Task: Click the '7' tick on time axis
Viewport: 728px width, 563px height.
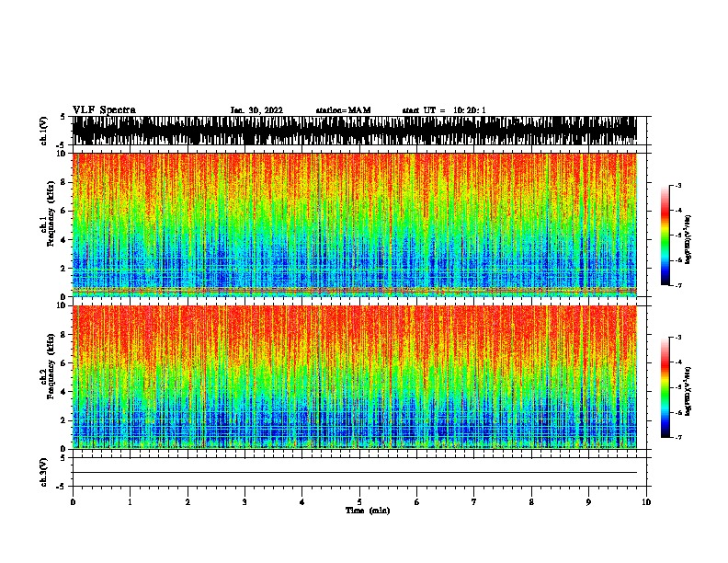Action: pyautogui.click(x=474, y=502)
